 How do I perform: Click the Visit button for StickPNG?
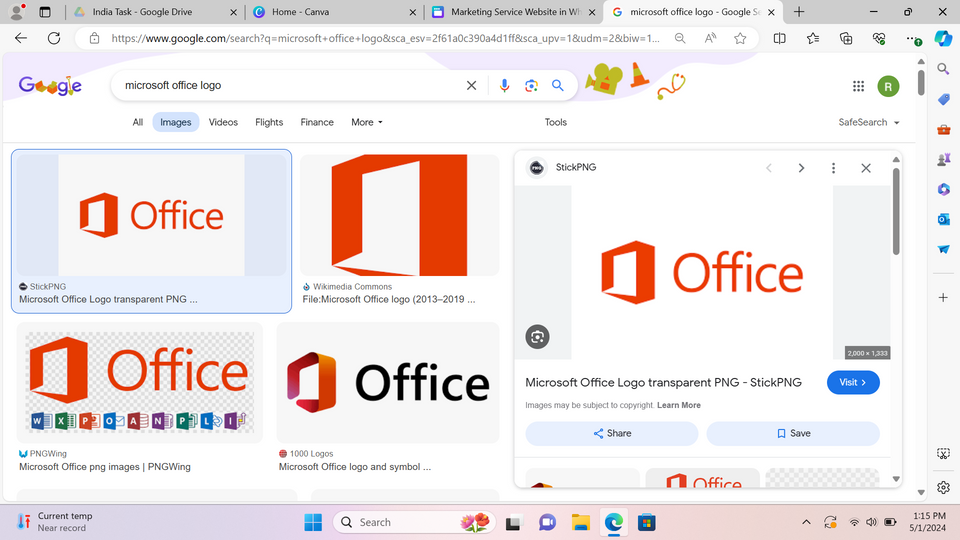pyautogui.click(x=853, y=383)
